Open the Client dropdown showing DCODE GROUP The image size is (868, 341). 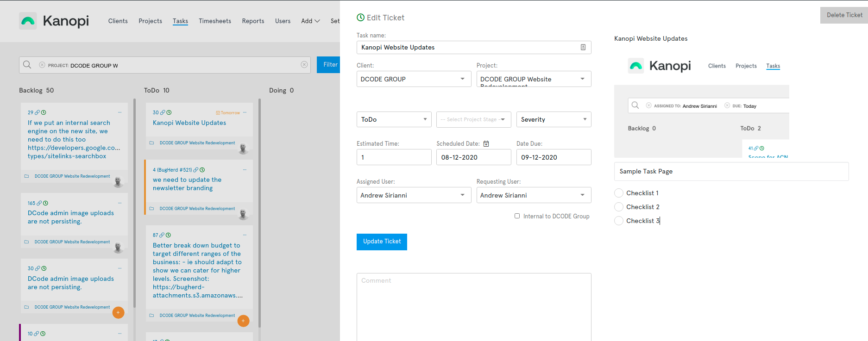tap(414, 79)
